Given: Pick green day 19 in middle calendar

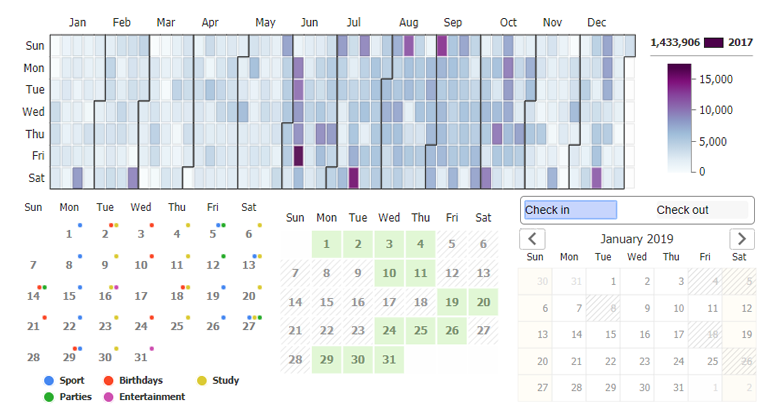Looking at the screenshot, I should click(x=453, y=302).
